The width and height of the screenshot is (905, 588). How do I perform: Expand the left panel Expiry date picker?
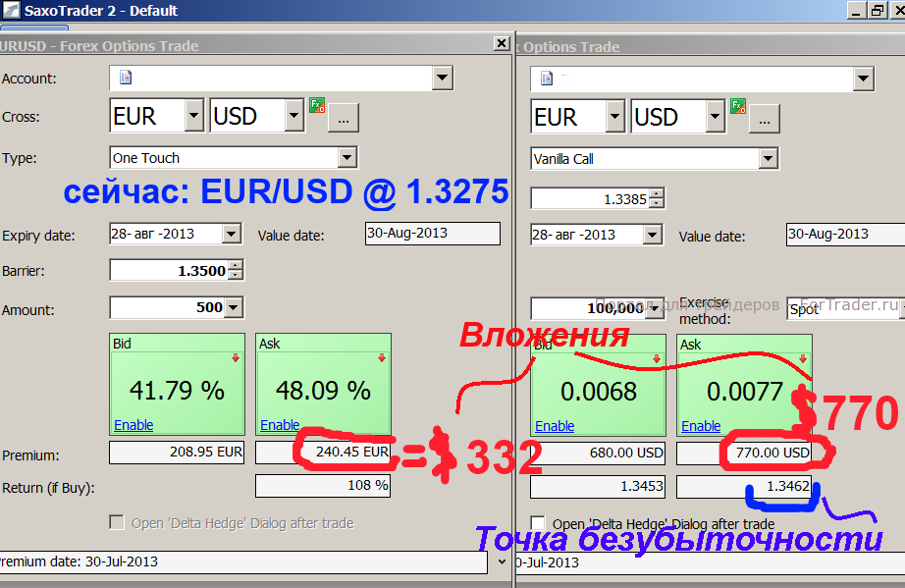point(231,235)
